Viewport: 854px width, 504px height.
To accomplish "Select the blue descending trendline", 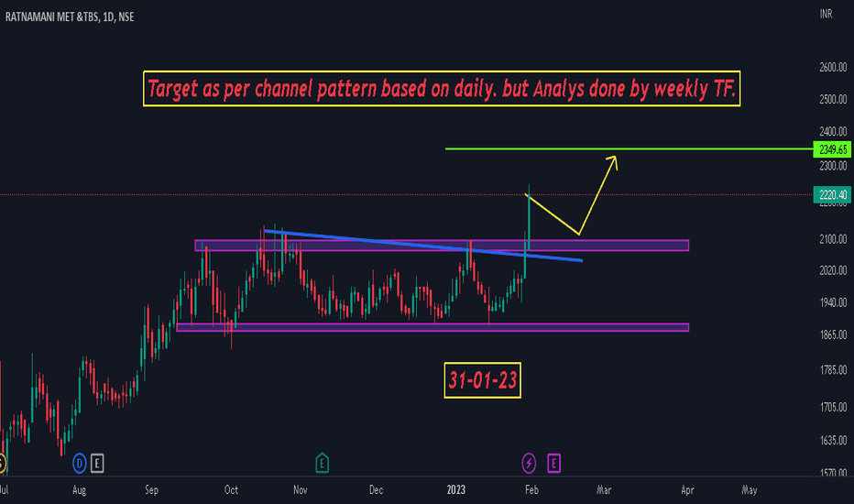I will click(423, 246).
